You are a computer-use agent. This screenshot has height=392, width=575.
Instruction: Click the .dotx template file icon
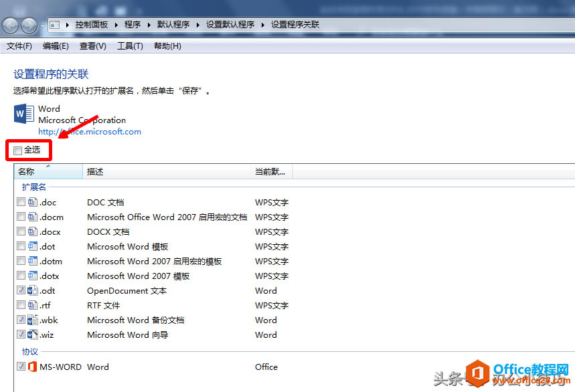[33, 276]
